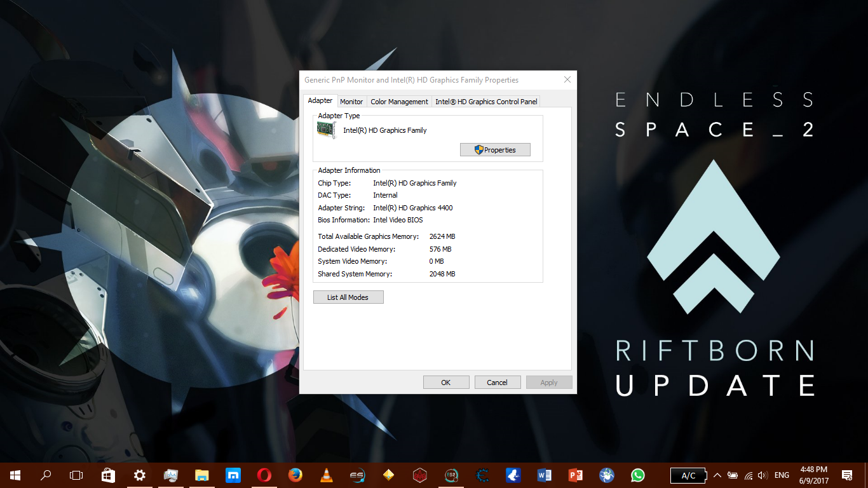The width and height of the screenshot is (868, 488).
Task: Click the dialog title bar text
Action: (412, 80)
